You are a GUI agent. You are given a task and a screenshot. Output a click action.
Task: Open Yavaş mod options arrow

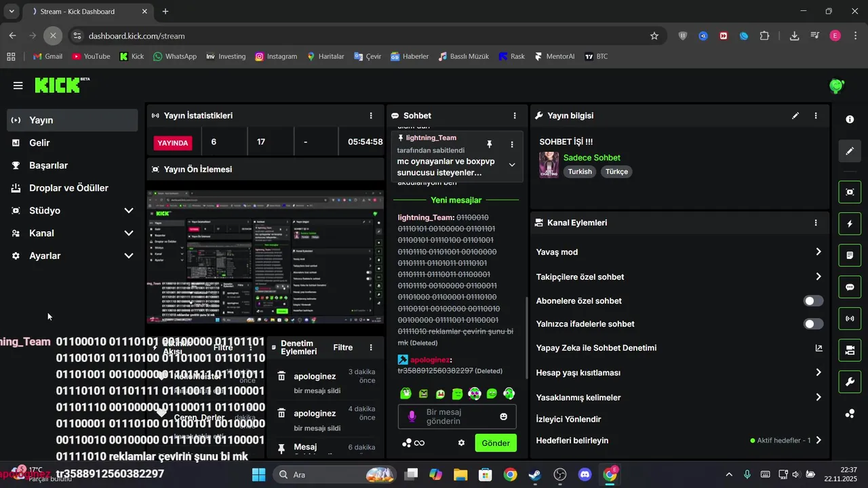(x=818, y=251)
